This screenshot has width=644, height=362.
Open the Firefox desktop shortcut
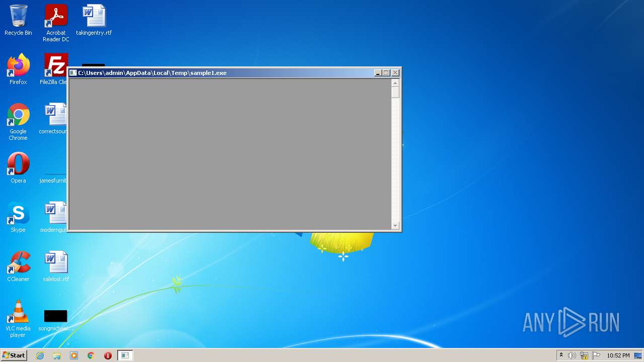18,69
